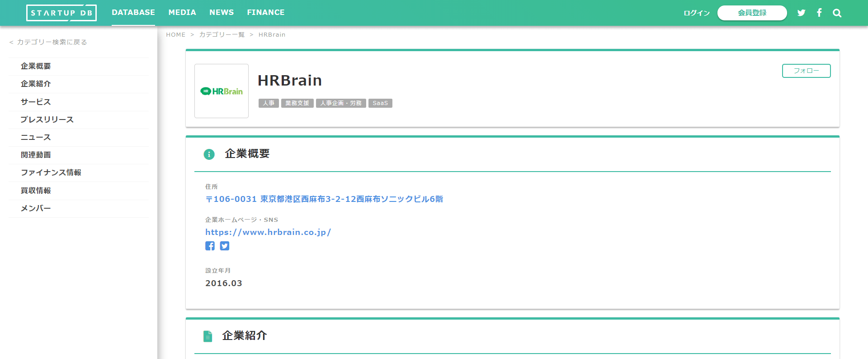Click the HRBrain company logo thumbnail
The width and height of the screenshot is (868, 359).
tap(222, 91)
